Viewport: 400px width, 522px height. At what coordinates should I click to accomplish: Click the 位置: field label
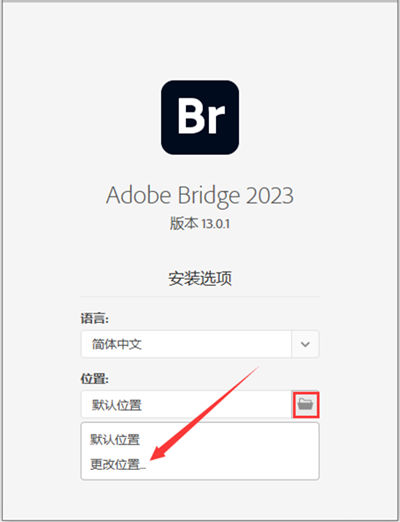pos(95,379)
